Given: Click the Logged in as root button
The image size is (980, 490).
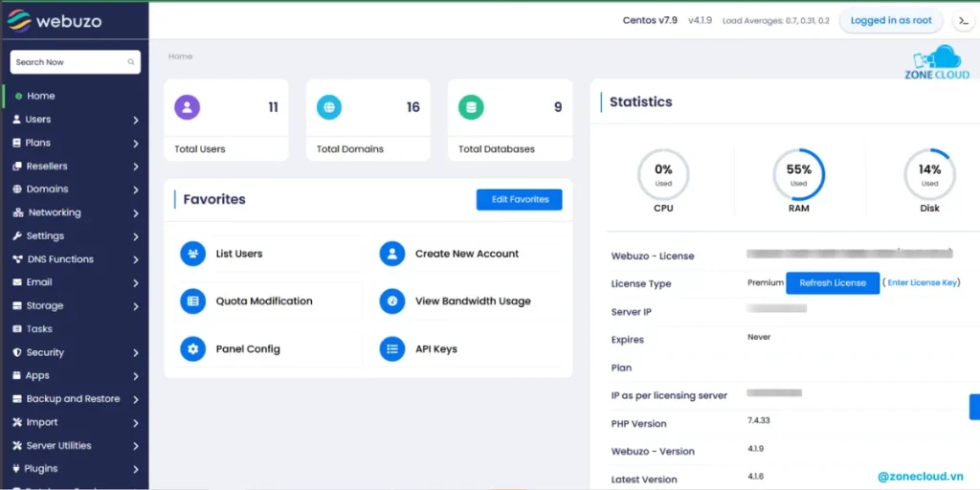Looking at the screenshot, I should click(891, 21).
